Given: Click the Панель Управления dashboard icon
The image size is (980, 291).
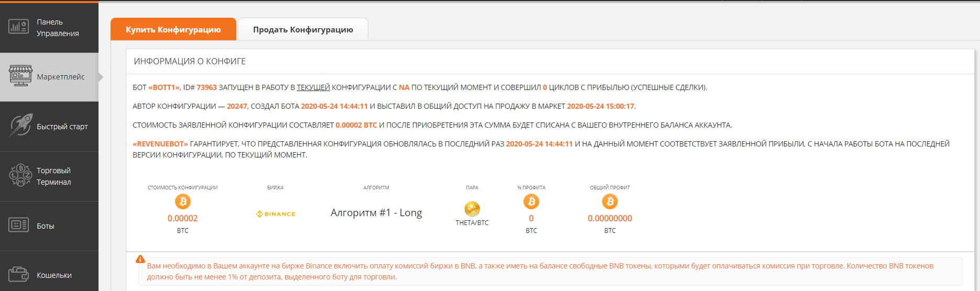Looking at the screenshot, I should click(19, 27).
